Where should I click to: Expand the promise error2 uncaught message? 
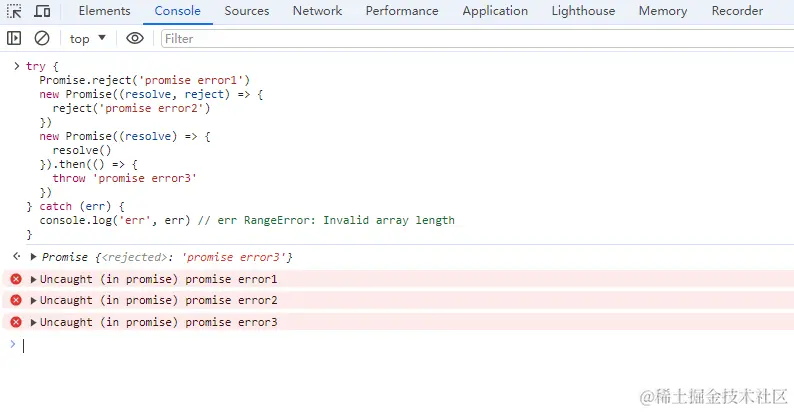pos(33,300)
